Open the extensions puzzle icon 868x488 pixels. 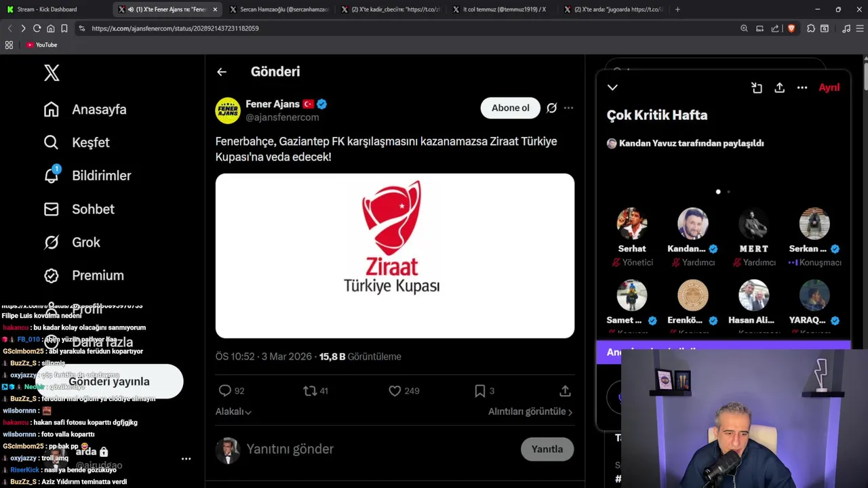pos(810,28)
